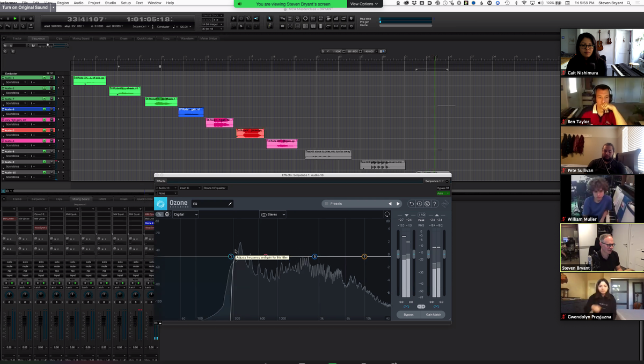Image resolution: width=644 pixels, height=364 pixels.
Task: Select the pencil tool in toolbar
Action: [269, 26]
